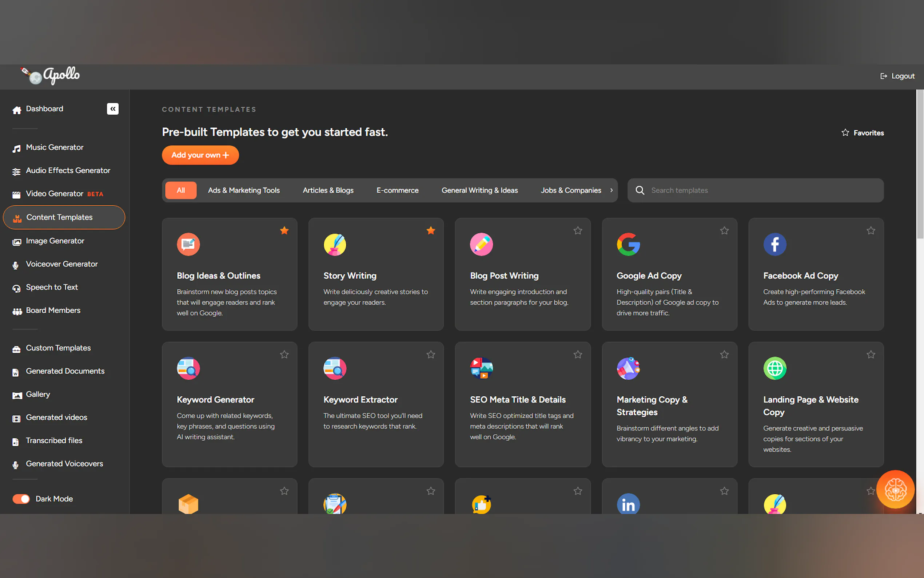Click the Add your own button

200,155
